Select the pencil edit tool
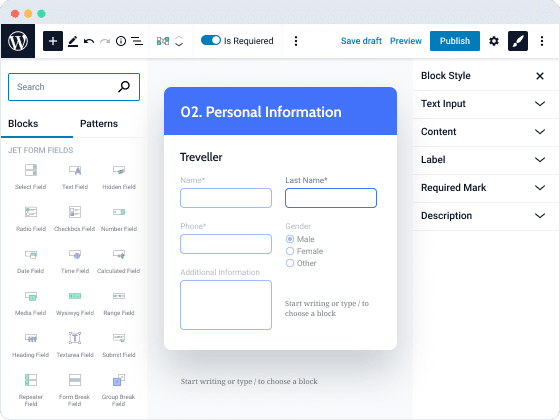Image resolution: width=560 pixels, height=420 pixels. point(73,41)
